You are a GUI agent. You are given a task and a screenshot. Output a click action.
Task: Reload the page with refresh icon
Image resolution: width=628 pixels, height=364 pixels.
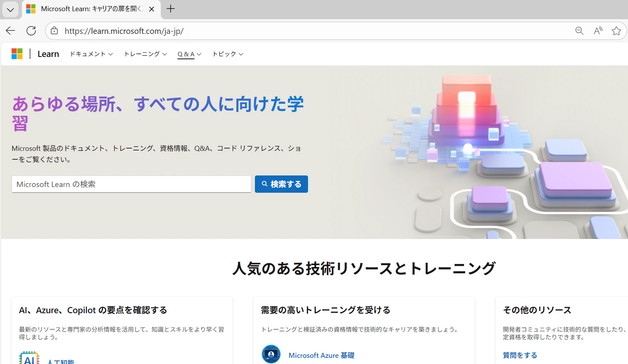pos(31,31)
